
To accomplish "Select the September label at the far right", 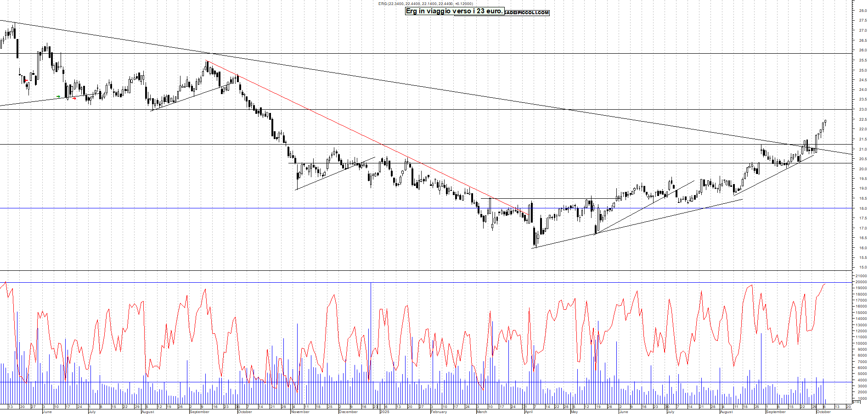I will (x=776, y=412).
